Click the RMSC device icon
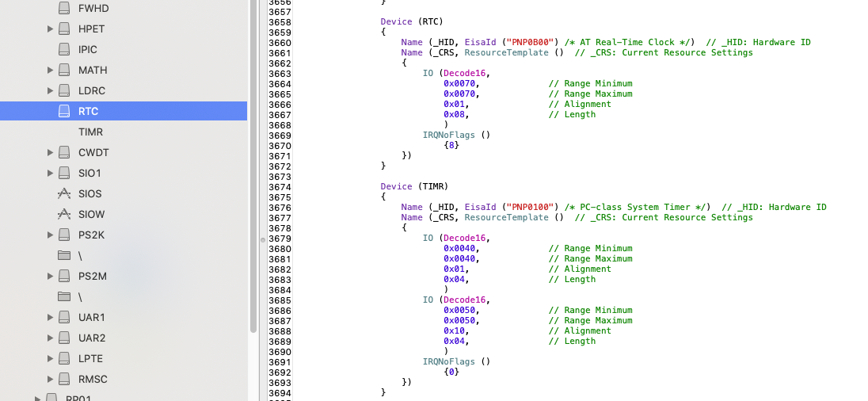 pos(65,379)
